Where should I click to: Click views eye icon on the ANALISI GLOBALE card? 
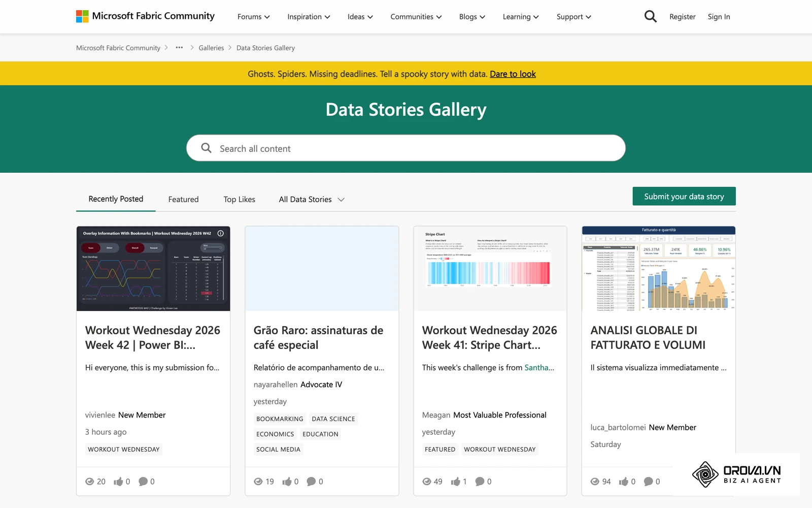click(x=595, y=482)
